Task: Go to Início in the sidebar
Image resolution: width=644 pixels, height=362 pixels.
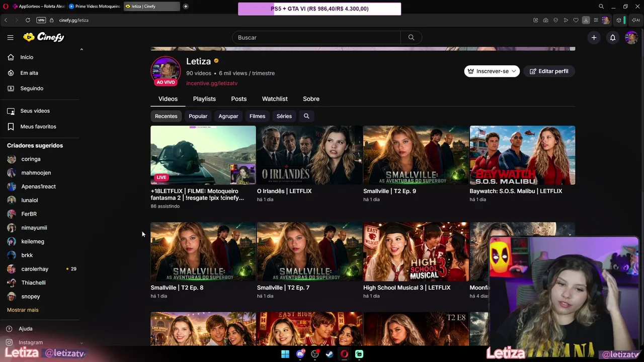Action: (x=27, y=57)
